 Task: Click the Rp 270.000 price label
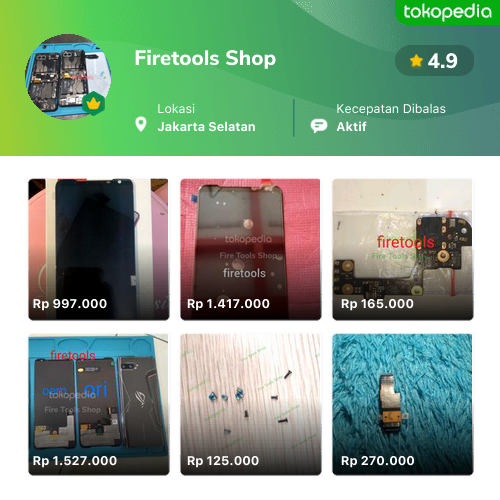coord(378,461)
